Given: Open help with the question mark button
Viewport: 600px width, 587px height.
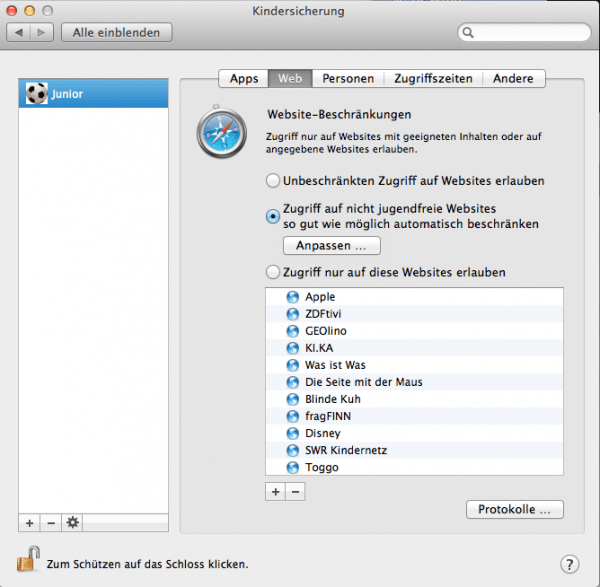Looking at the screenshot, I should (x=570, y=564).
